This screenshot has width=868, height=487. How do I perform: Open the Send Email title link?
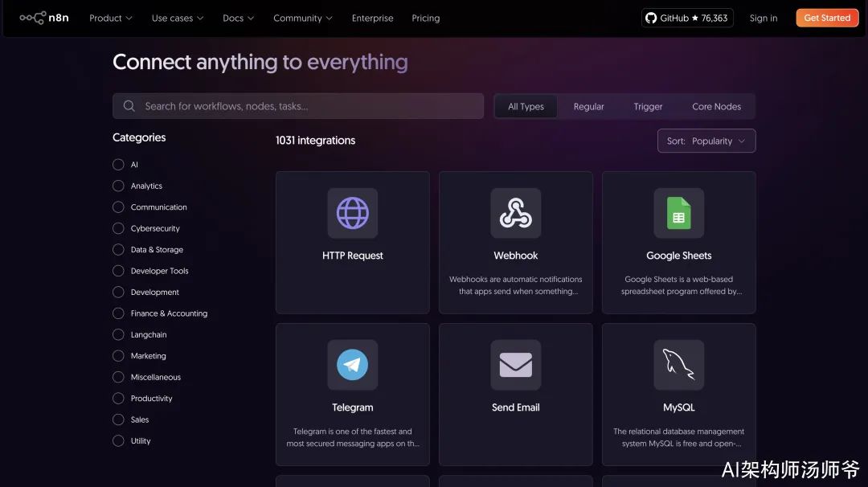[x=516, y=407]
